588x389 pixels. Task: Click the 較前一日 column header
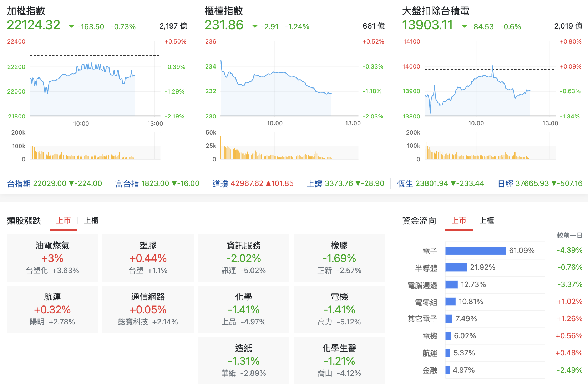(569, 235)
